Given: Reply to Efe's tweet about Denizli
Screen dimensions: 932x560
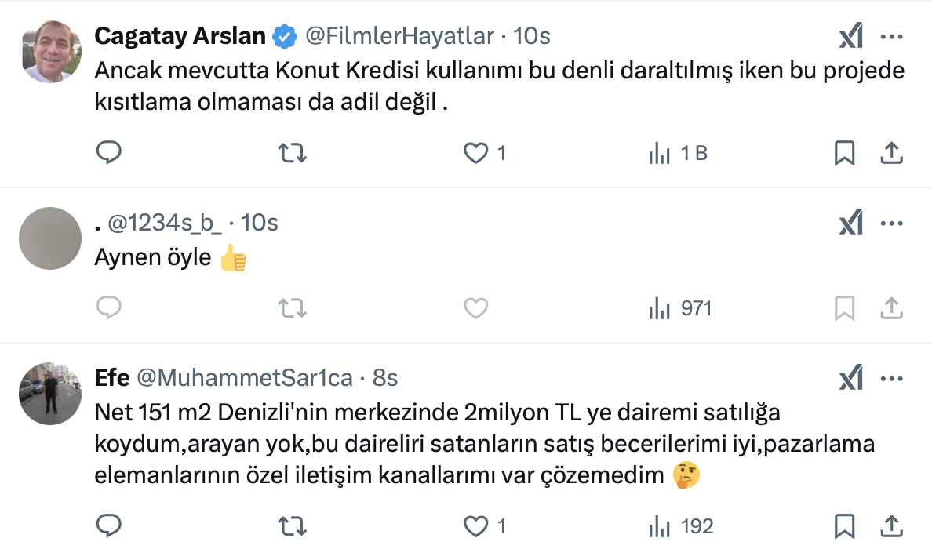Looking at the screenshot, I should pos(108,525).
